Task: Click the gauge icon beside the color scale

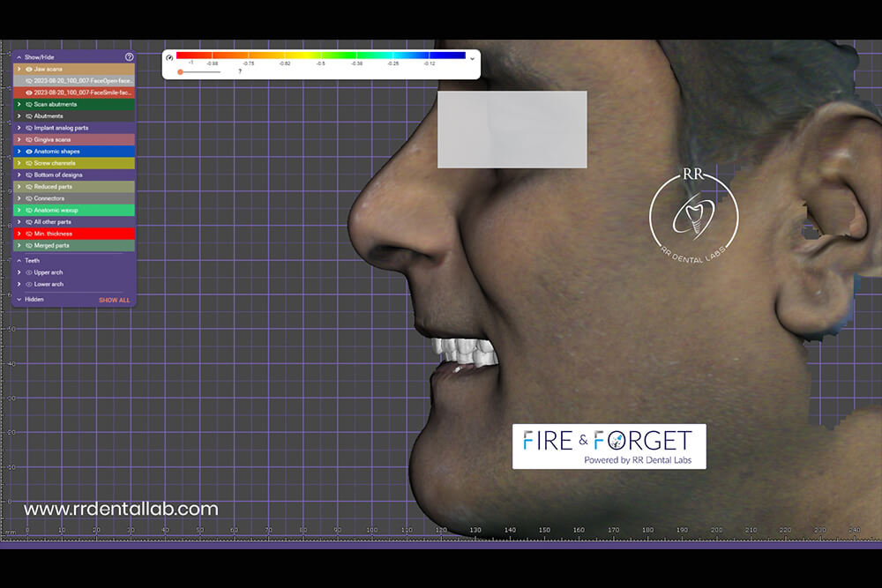Action: tap(169, 57)
